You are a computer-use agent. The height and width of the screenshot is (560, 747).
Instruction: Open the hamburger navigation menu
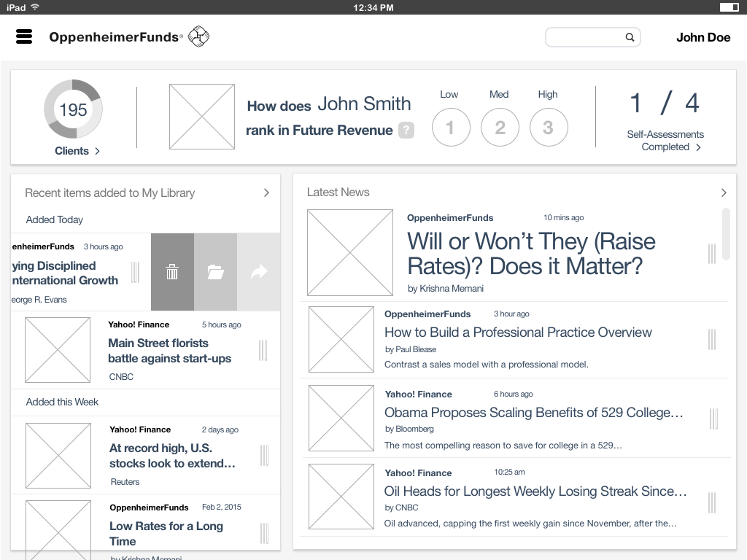[24, 36]
